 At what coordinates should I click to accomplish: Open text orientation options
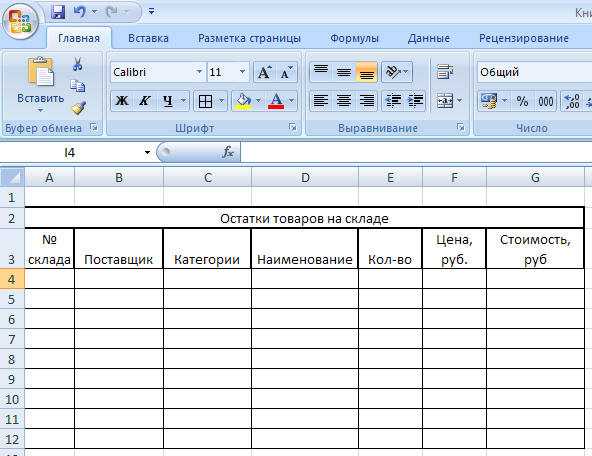(396, 72)
